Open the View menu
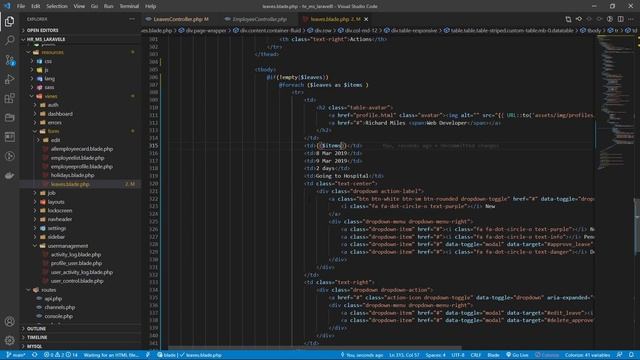The image size is (640, 360). pos(79,6)
